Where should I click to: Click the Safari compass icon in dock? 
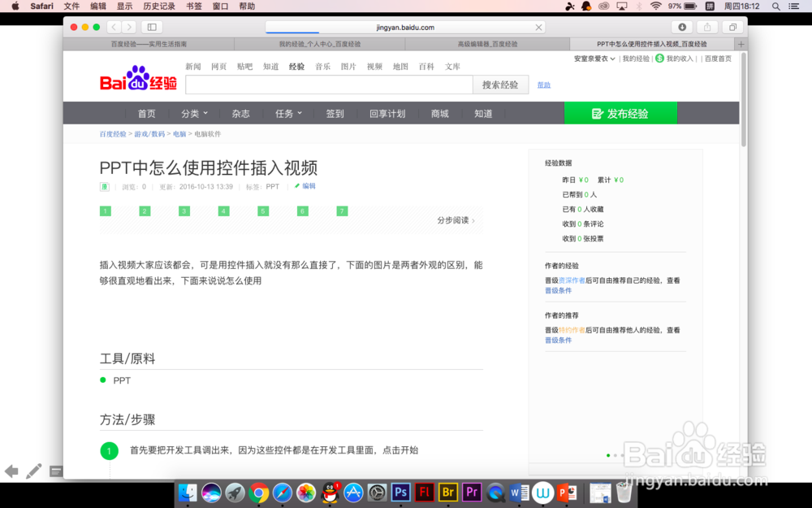click(283, 493)
